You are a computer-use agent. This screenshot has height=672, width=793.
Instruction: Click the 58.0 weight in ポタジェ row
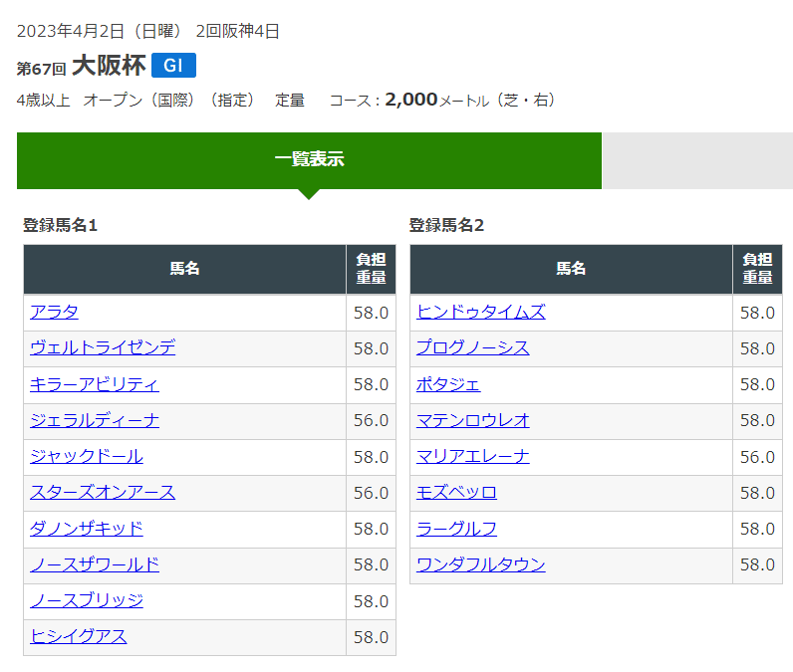(757, 385)
